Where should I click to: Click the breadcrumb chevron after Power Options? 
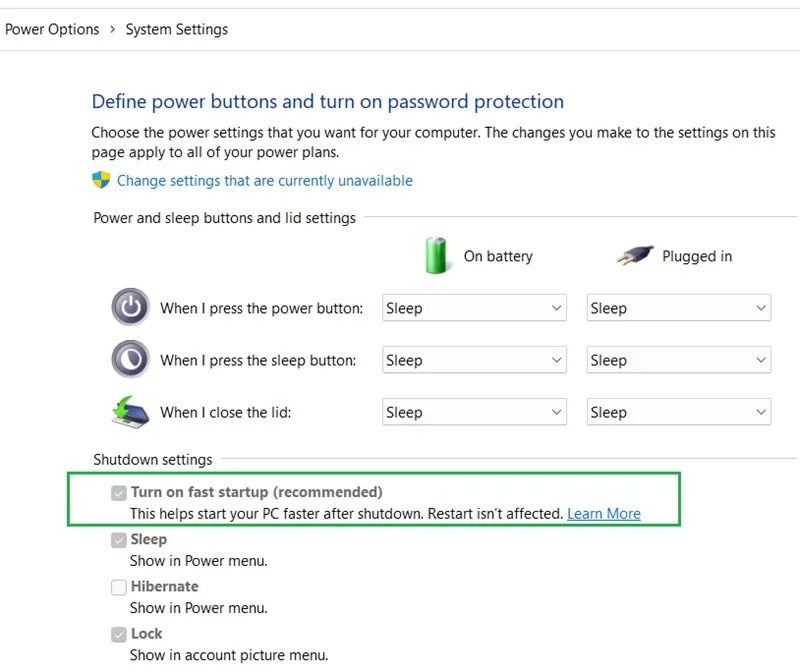click(113, 30)
